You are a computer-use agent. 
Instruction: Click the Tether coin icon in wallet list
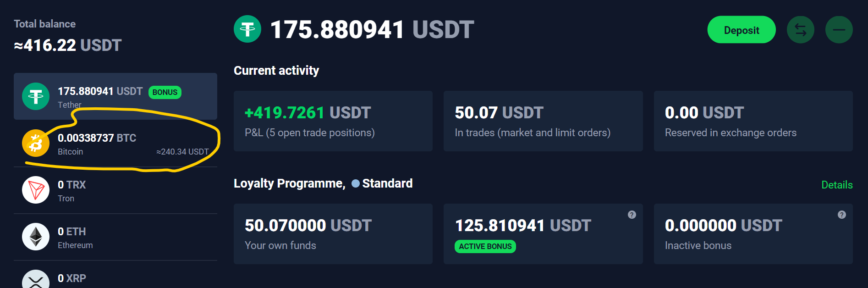coord(36,96)
